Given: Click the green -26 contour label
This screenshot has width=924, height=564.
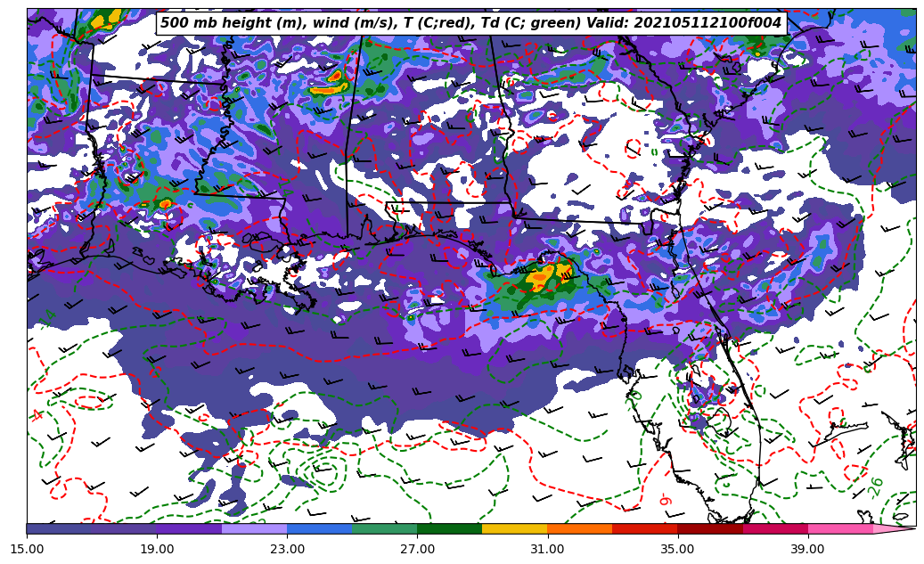Looking at the screenshot, I should click(876, 488).
